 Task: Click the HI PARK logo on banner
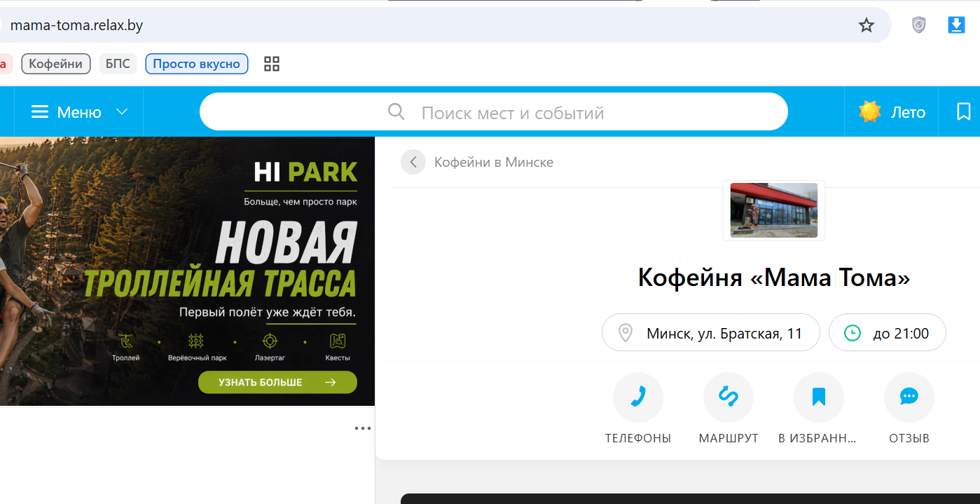point(305,172)
